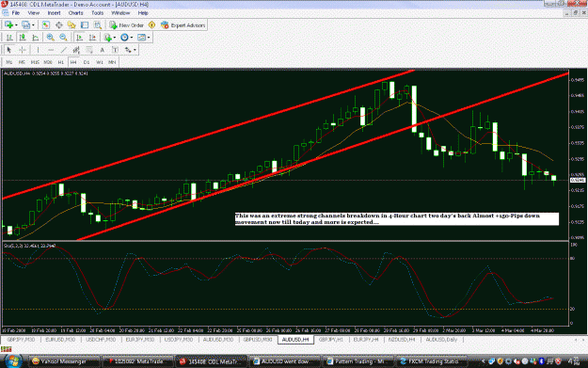The width and height of the screenshot is (588, 368).
Task: Select the MN monthly timeframe button
Action: pos(112,62)
